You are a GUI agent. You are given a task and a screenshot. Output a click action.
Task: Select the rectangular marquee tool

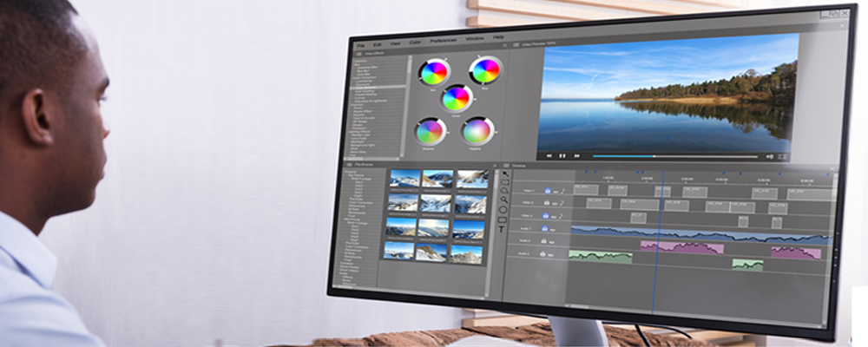click(x=503, y=181)
